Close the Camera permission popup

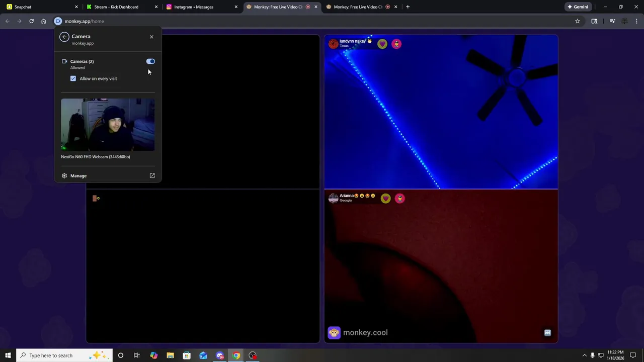pos(151,37)
